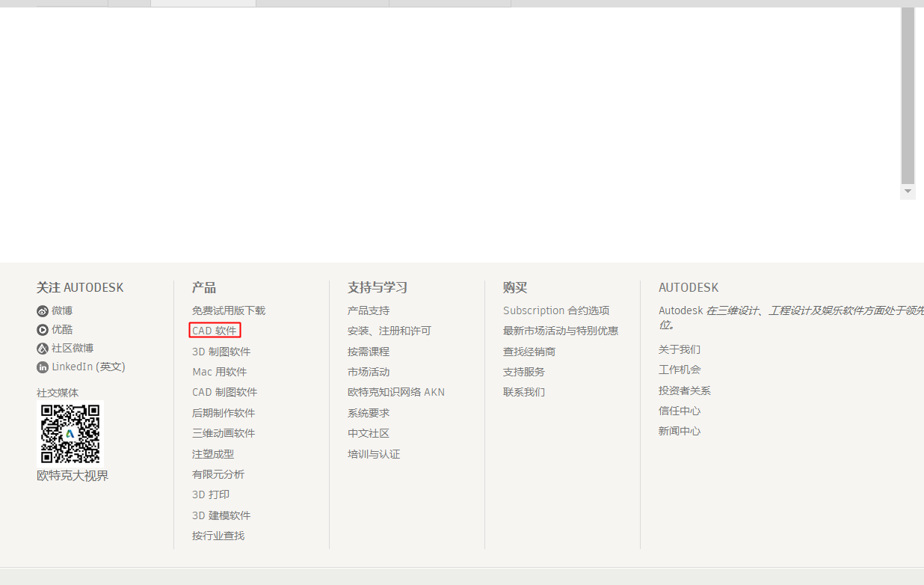Open the 按行业查找 link
The width and height of the screenshot is (924, 585).
218,536
